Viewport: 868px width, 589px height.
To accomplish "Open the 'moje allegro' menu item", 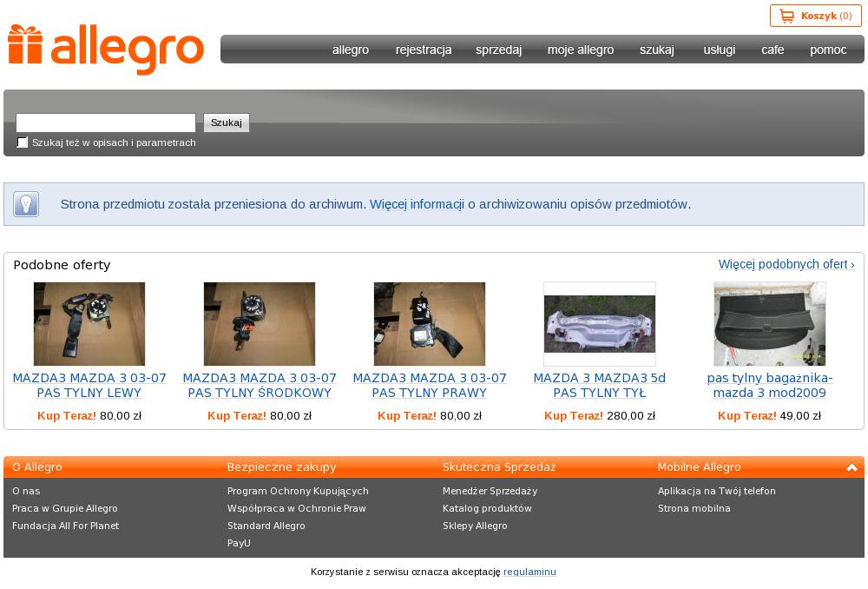I will click(581, 50).
